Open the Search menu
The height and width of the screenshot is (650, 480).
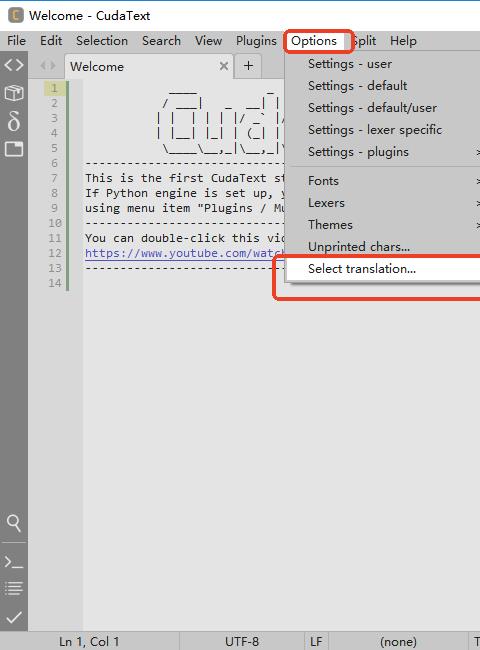point(162,41)
